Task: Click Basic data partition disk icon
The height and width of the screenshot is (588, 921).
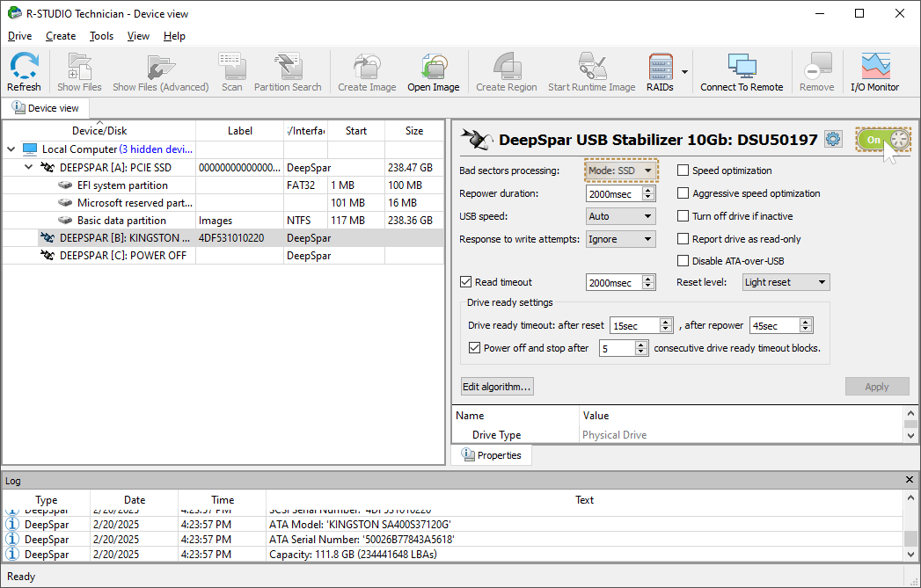Action: coord(65,220)
